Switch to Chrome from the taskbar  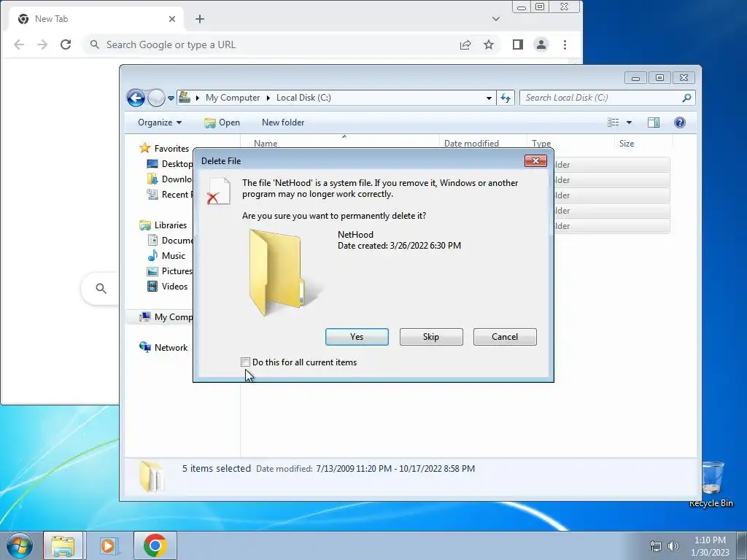(x=155, y=545)
